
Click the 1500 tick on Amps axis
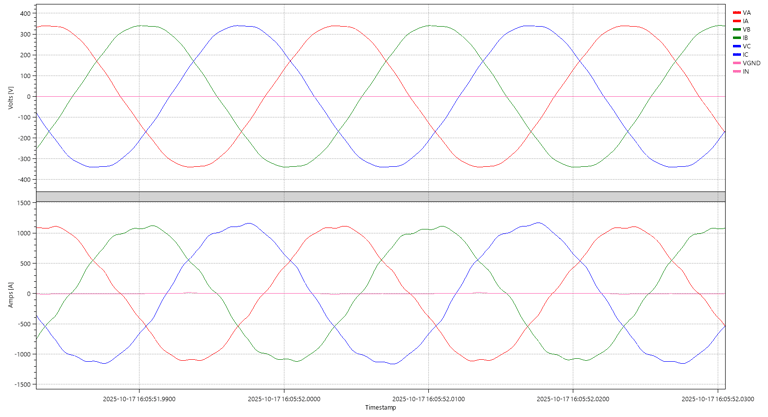[x=24, y=203]
